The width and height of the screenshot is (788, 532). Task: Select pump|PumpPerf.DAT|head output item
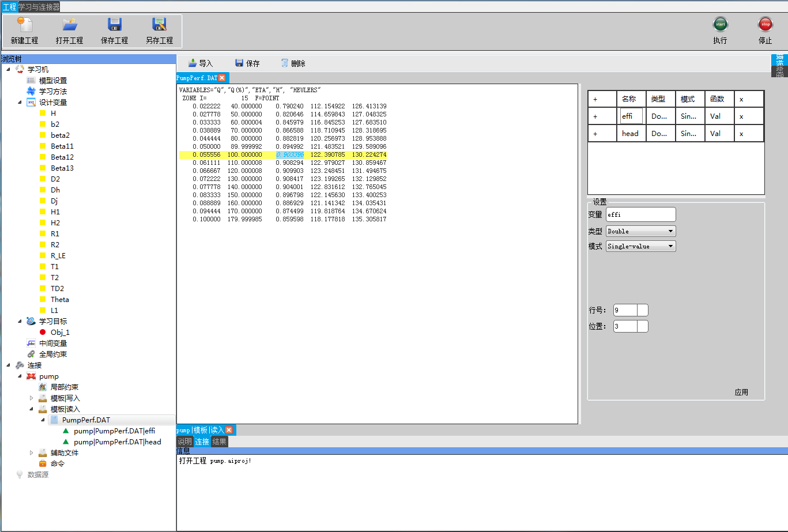(x=118, y=442)
